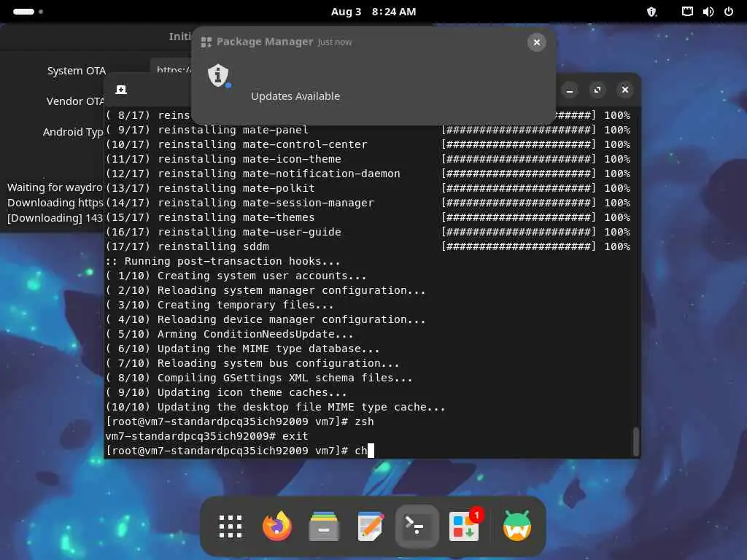
Task: Click Package Manager app icon in notification
Action: click(206, 42)
